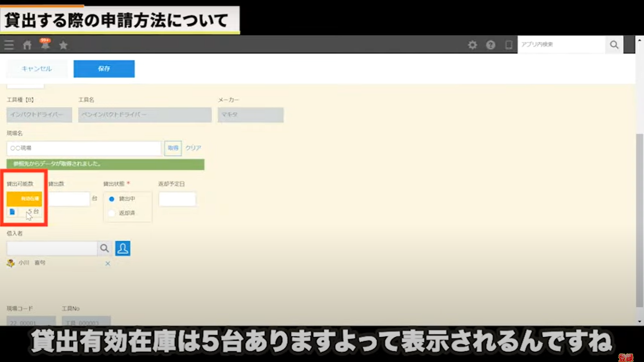The height and width of the screenshot is (362, 644).
Task: Click the 取得 button next to 現場名
Action: pyautogui.click(x=173, y=148)
